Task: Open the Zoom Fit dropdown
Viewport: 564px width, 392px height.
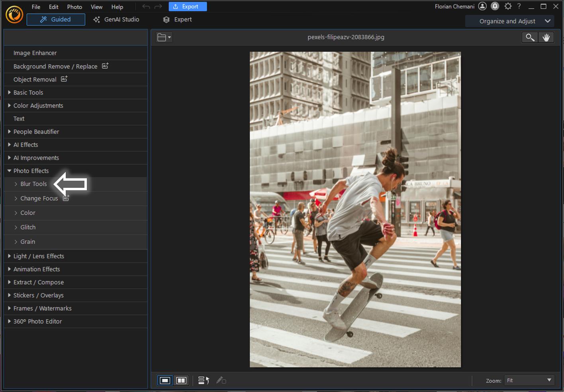Action: click(529, 380)
